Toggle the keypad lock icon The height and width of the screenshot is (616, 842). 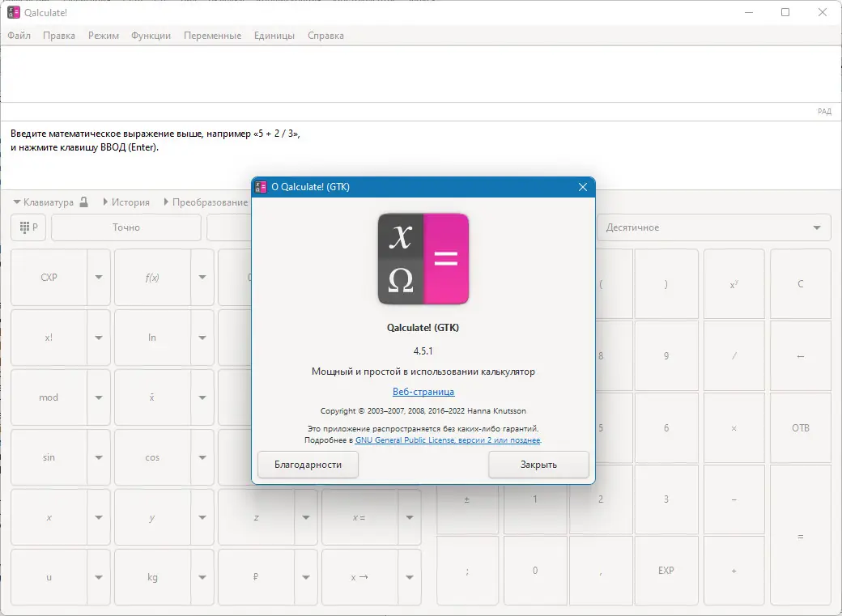pos(83,202)
